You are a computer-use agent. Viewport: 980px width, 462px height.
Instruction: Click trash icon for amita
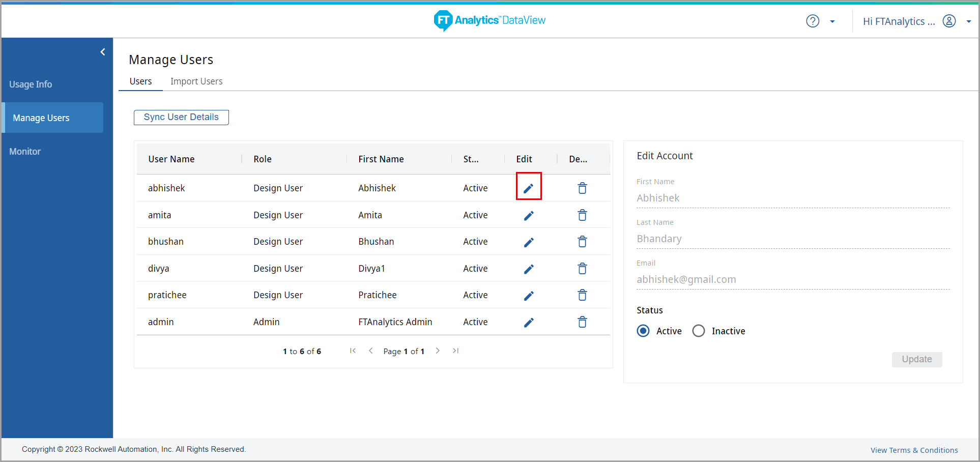(x=583, y=215)
